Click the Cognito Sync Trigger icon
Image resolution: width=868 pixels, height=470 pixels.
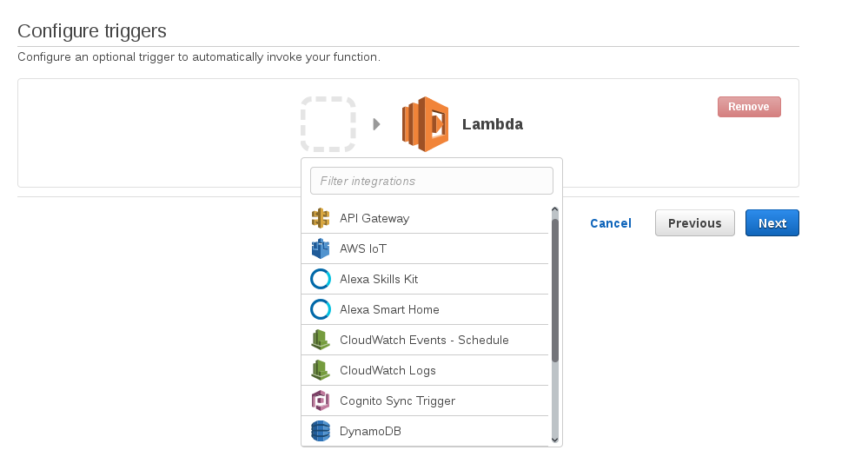(x=321, y=400)
